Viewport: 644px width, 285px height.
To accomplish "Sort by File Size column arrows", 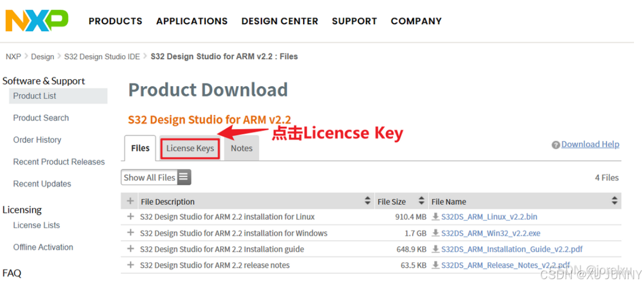I will pos(421,201).
